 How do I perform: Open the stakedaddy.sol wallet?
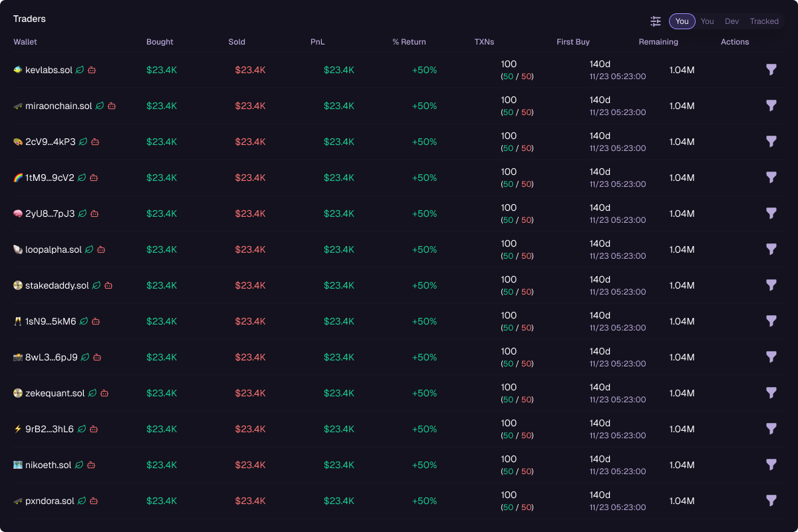(57, 285)
